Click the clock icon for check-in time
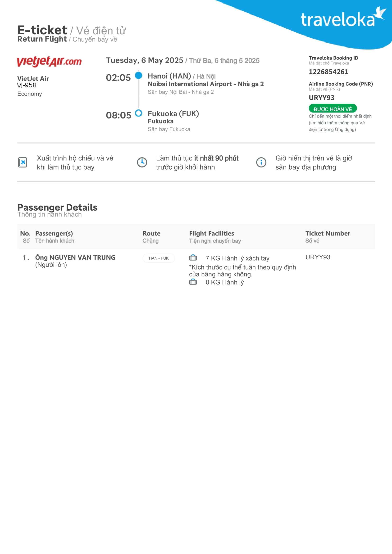392x554 pixels. pos(142,162)
